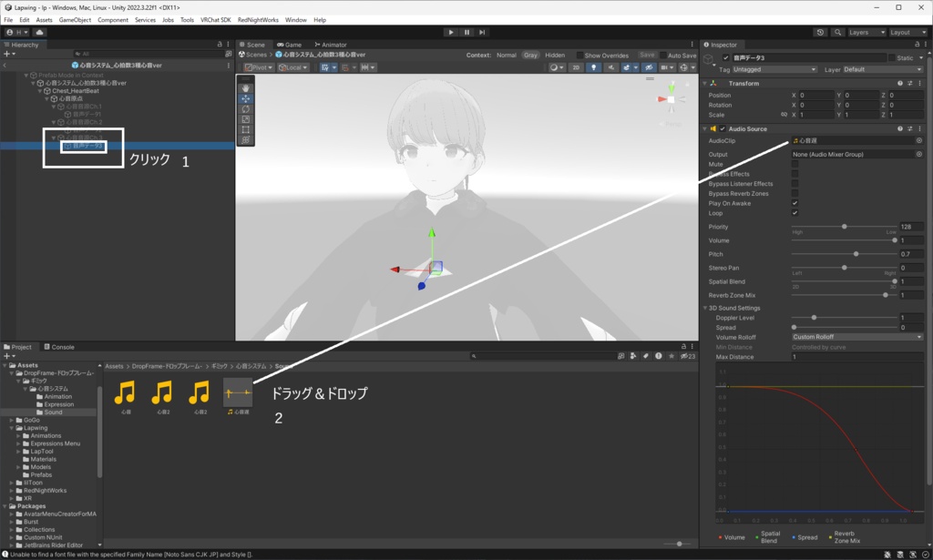Switch to the Animator tab
Viewport: 933px width, 560px height.
(331, 45)
